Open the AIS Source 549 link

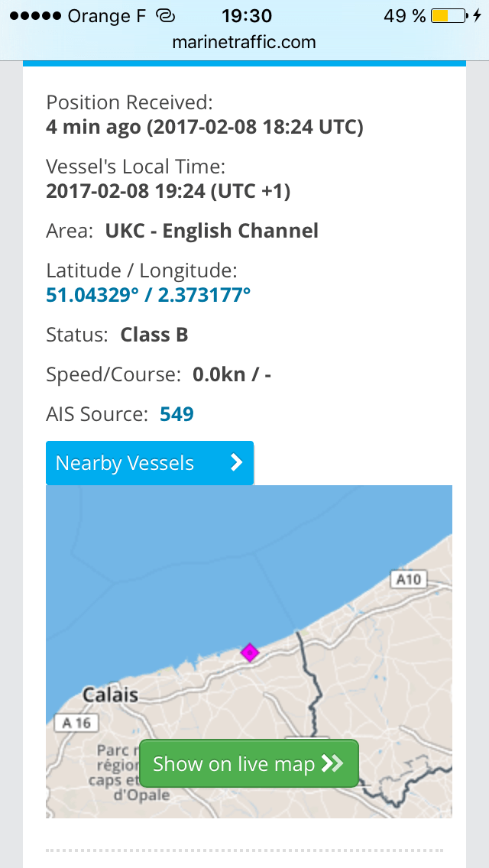(176, 414)
